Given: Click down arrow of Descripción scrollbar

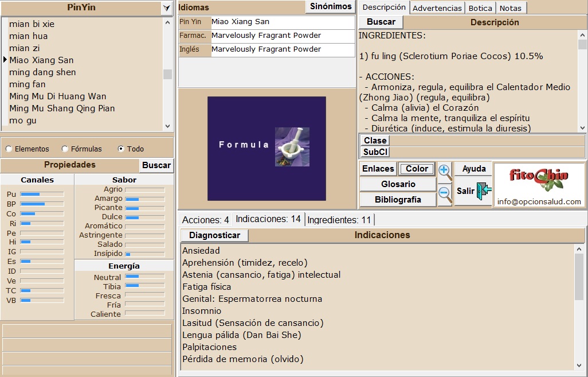Looking at the screenshot, I should pos(582,128).
